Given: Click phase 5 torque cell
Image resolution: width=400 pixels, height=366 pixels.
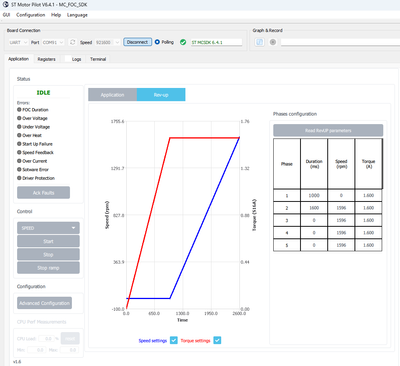Looking at the screenshot, I should pos(369,245).
